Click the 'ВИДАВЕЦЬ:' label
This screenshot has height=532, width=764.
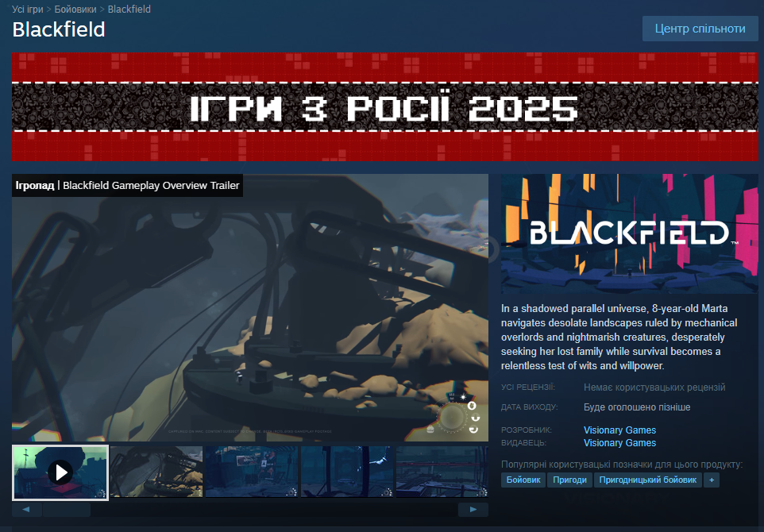pyautogui.click(x=524, y=443)
